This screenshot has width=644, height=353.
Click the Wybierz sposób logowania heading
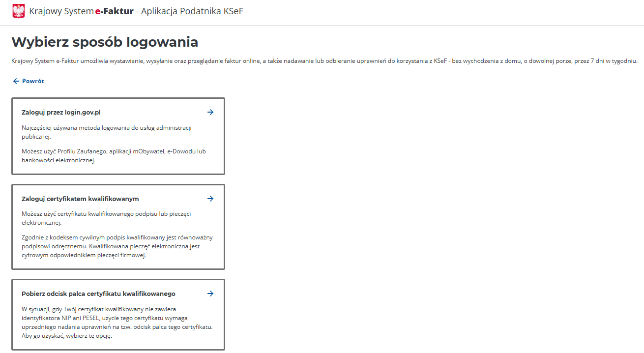(105, 42)
